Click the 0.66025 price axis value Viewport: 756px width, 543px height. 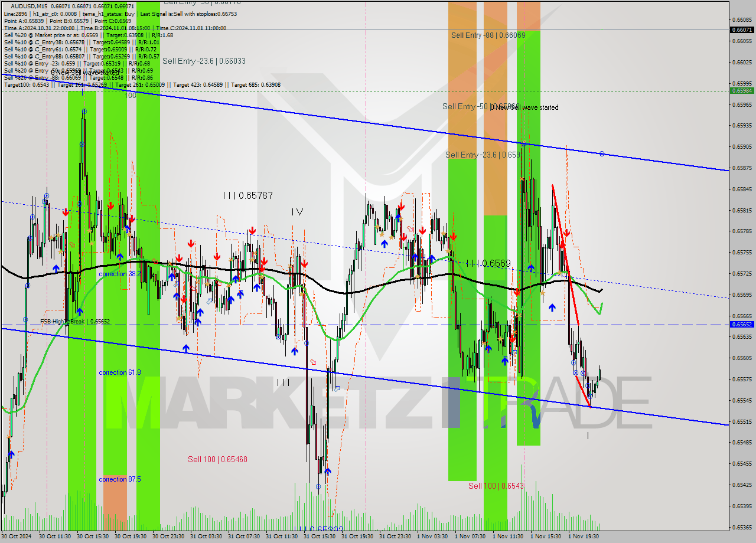[742, 62]
